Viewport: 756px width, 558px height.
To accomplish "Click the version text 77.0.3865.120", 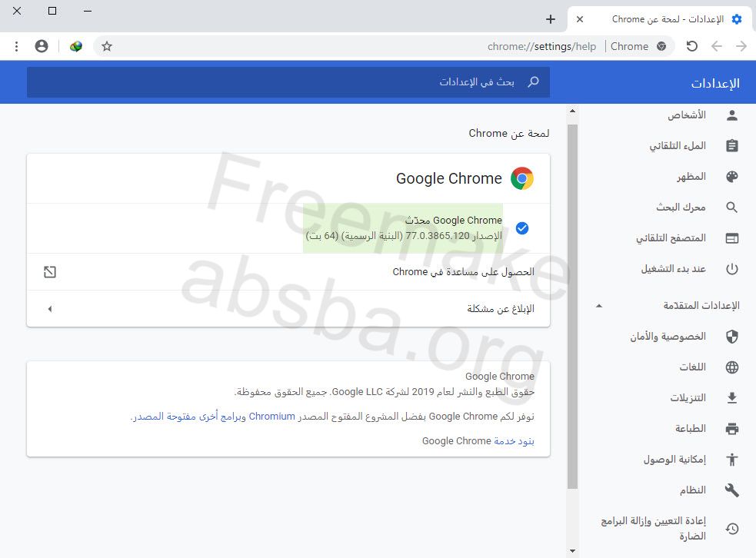I will coord(438,236).
